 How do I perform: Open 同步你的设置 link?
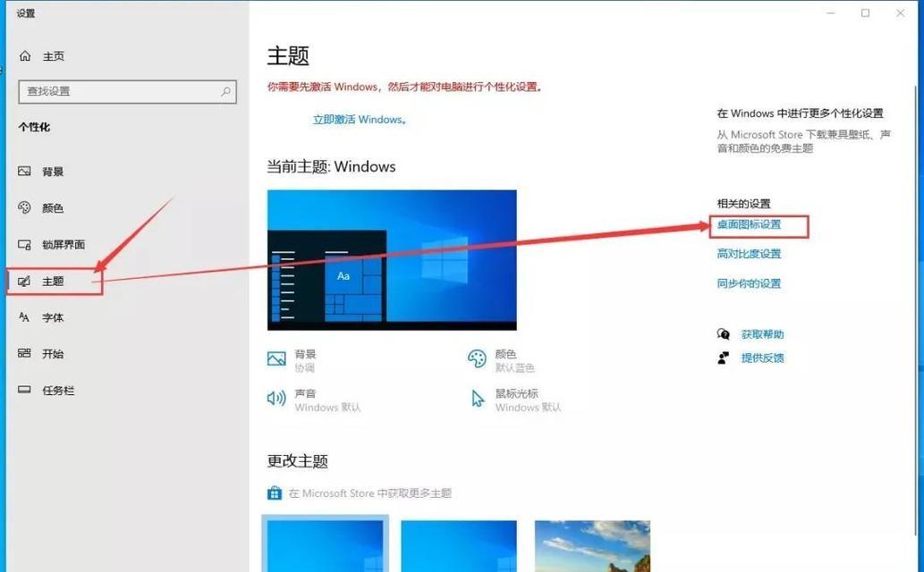point(749,283)
